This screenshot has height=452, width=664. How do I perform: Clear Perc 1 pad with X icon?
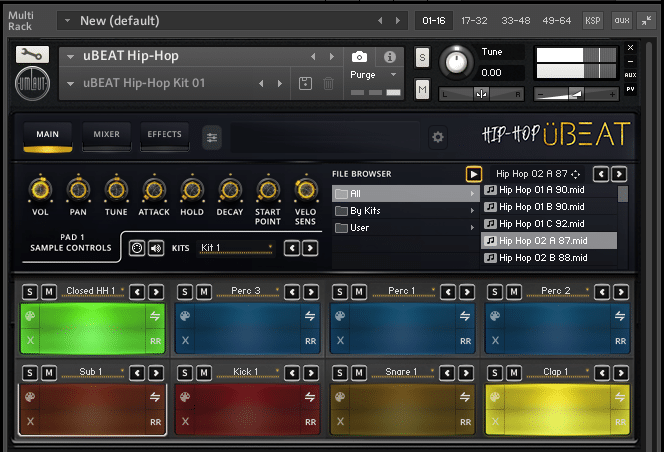(340, 340)
